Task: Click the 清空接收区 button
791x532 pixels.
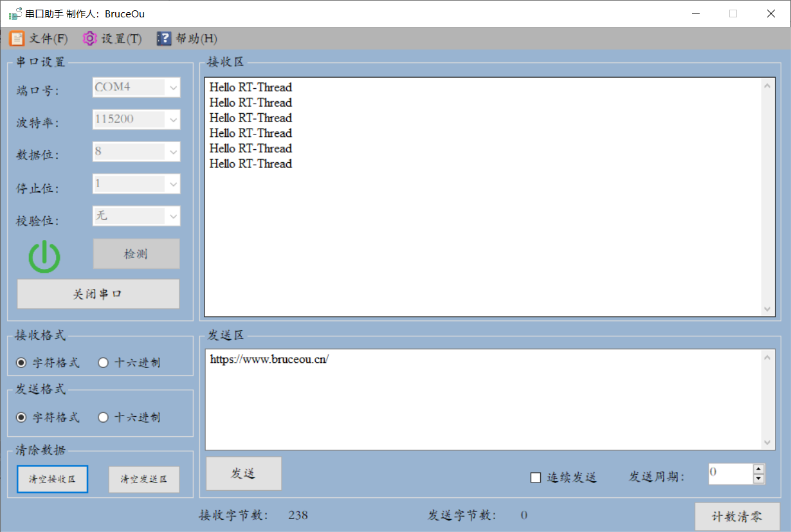Action: tap(52, 479)
